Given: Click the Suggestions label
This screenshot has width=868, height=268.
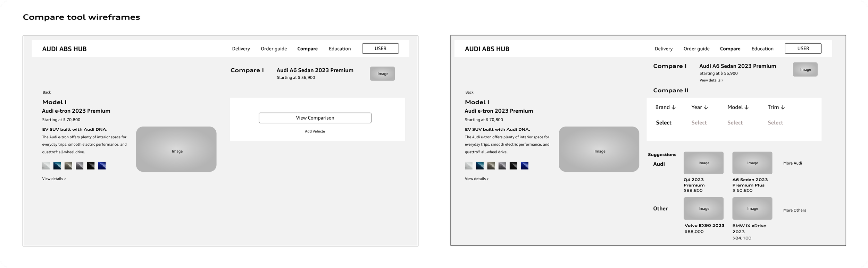Looking at the screenshot, I should tap(662, 155).
